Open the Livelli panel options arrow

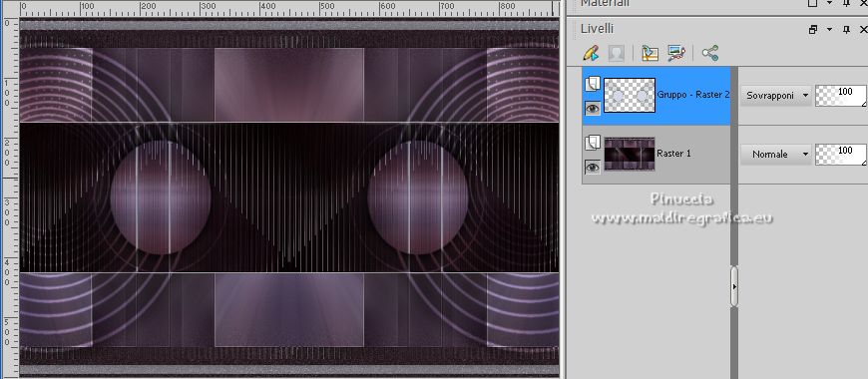[829, 29]
